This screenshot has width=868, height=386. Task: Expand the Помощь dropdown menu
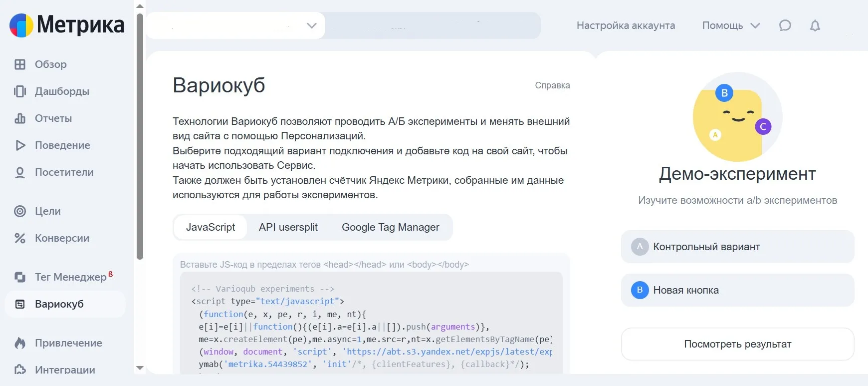731,25
